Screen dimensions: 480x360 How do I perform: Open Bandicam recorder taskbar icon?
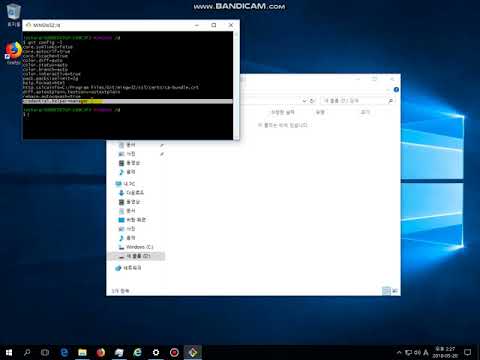point(174,352)
